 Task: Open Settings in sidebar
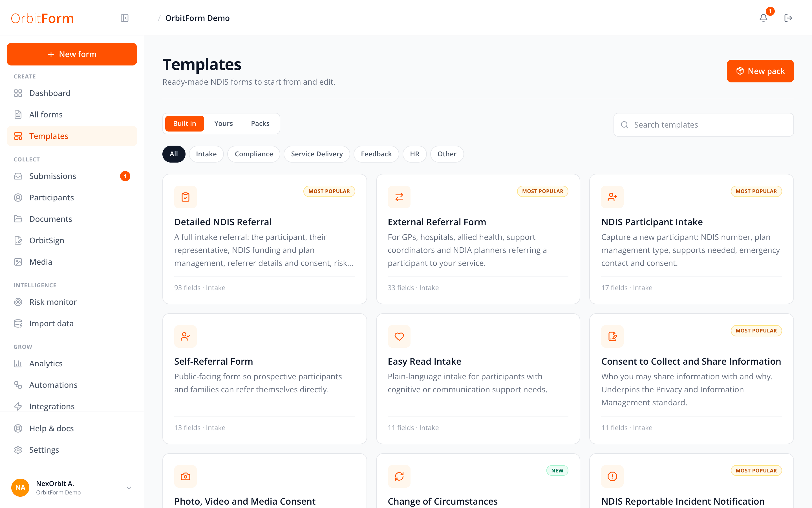72,450
